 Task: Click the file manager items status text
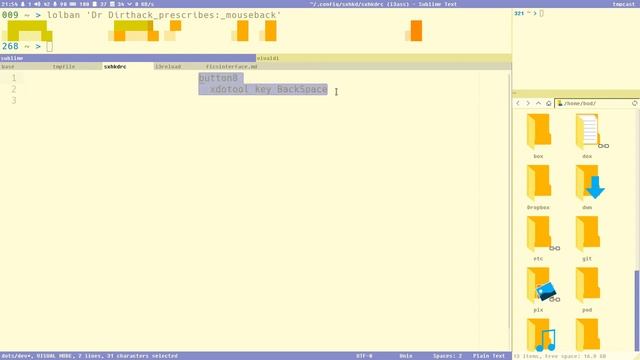coord(560,356)
